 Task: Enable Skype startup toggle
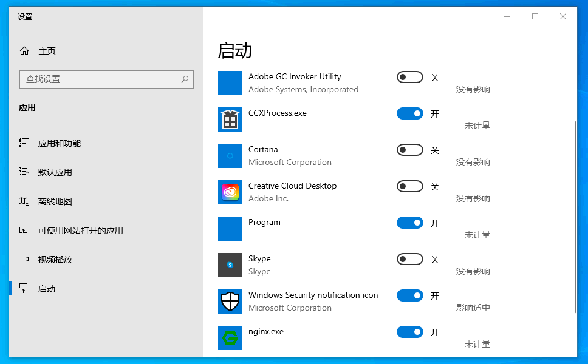(410, 259)
